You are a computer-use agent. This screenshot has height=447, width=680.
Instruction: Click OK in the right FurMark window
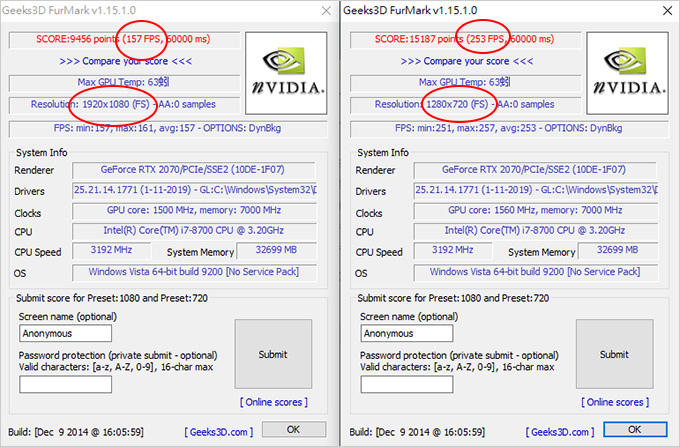point(635,429)
